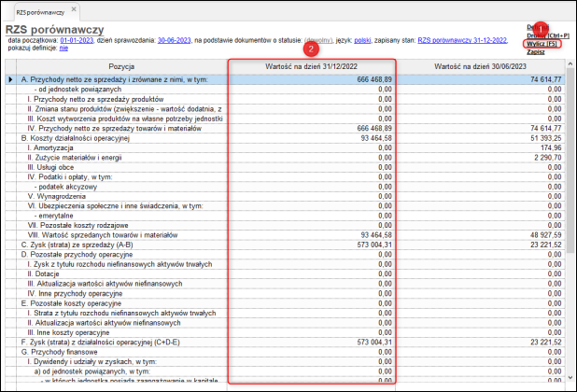
Task: Click the current row arrow indicator
Action: point(10,79)
